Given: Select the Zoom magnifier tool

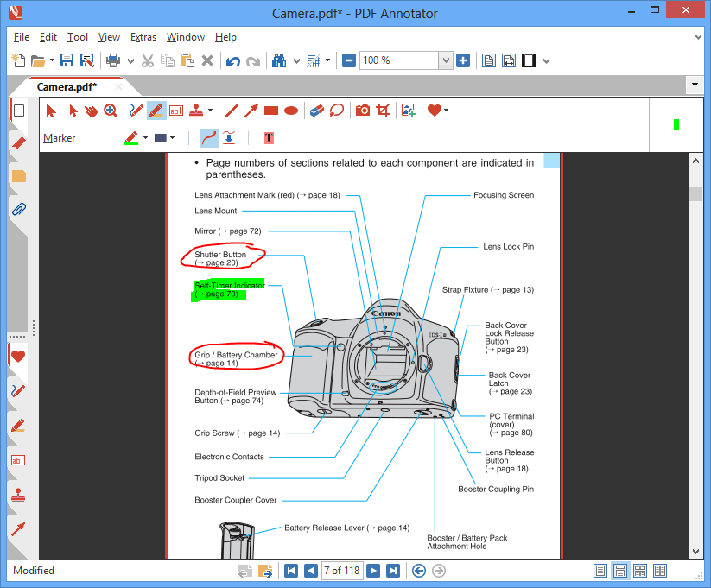Looking at the screenshot, I should [x=111, y=111].
